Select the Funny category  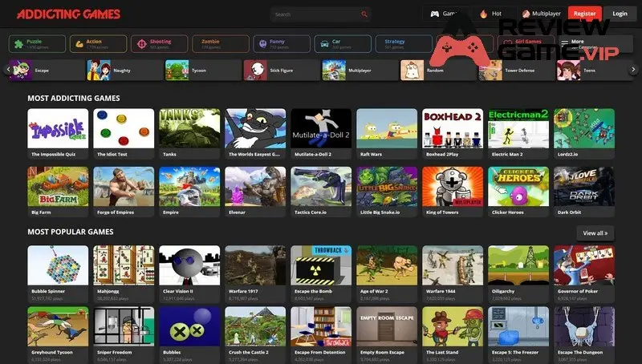pyautogui.click(x=282, y=44)
